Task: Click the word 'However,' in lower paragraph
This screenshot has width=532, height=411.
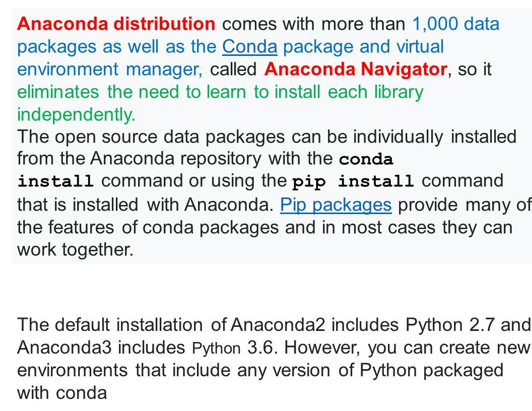Action: click(x=322, y=347)
